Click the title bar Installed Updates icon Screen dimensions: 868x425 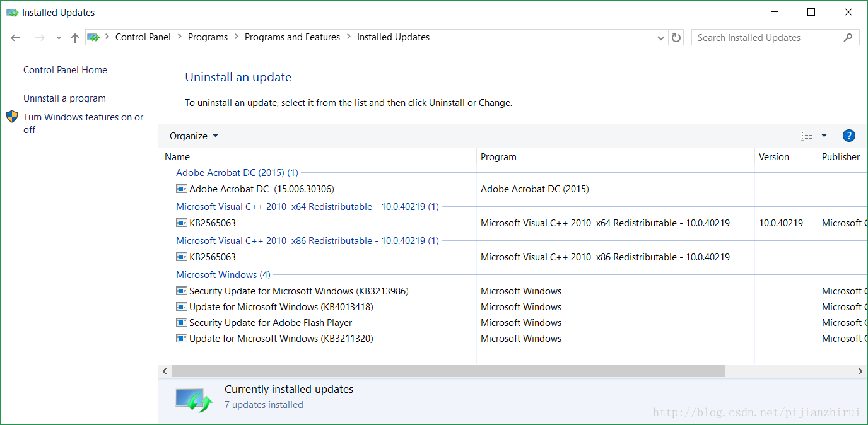12,13
